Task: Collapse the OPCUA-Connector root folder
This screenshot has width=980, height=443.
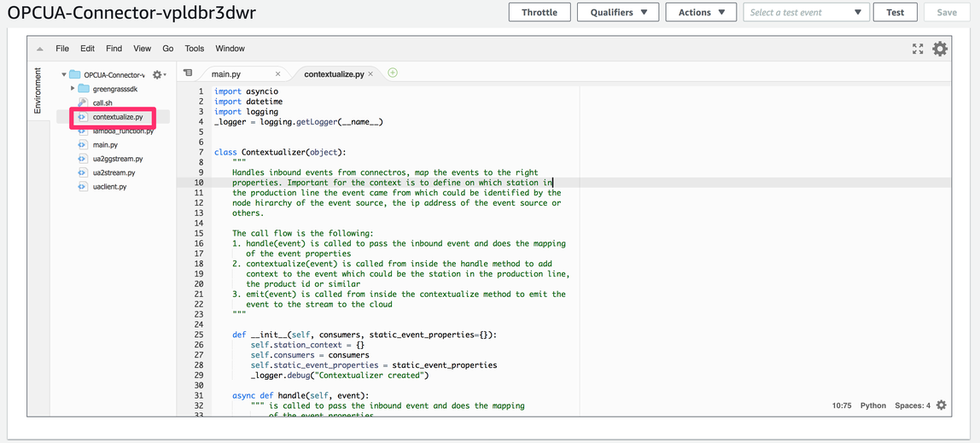Action: [64, 75]
